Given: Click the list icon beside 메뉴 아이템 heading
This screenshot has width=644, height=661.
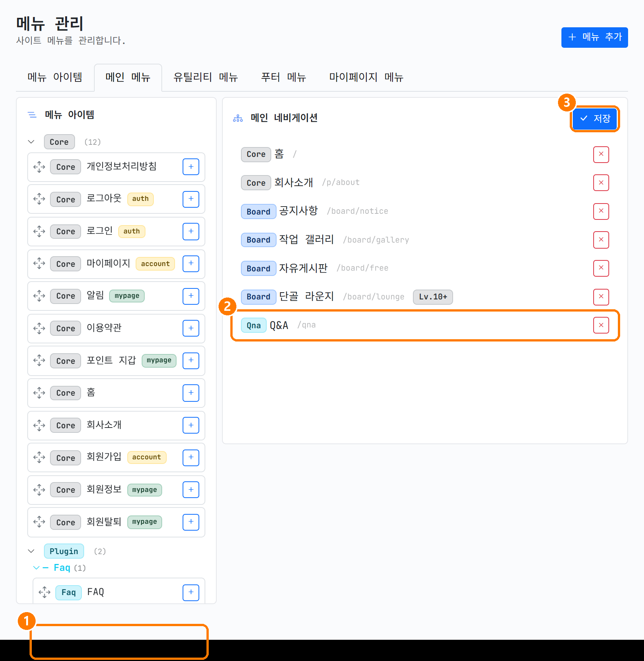Looking at the screenshot, I should coord(32,114).
